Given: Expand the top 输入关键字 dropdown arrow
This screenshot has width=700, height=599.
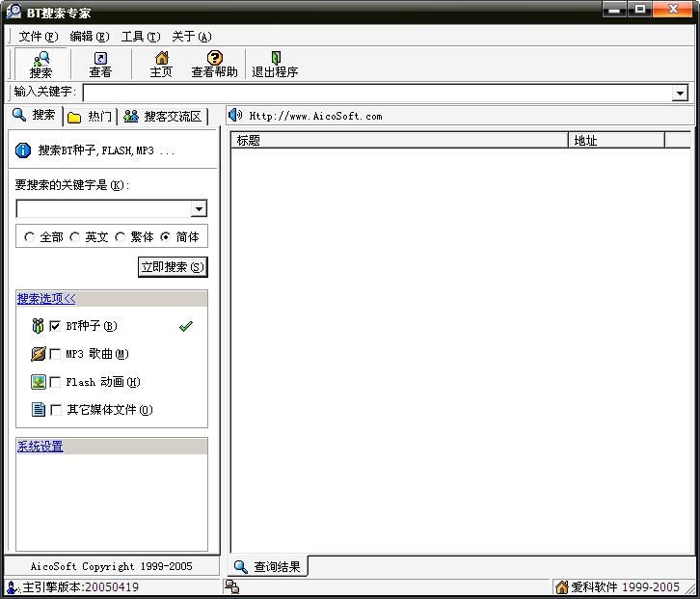Looking at the screenshot, I should (680, 93).
